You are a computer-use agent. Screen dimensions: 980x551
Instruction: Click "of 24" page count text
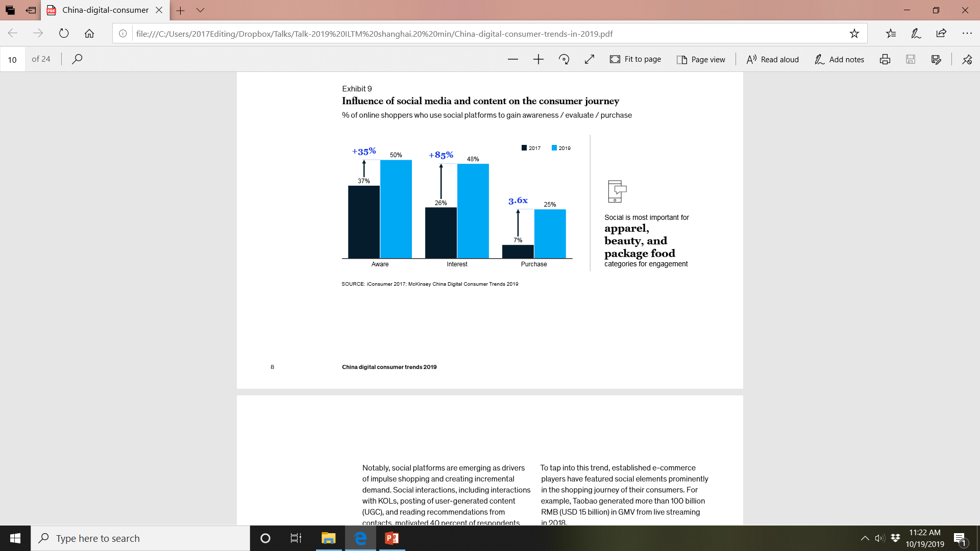coord(41,59)
